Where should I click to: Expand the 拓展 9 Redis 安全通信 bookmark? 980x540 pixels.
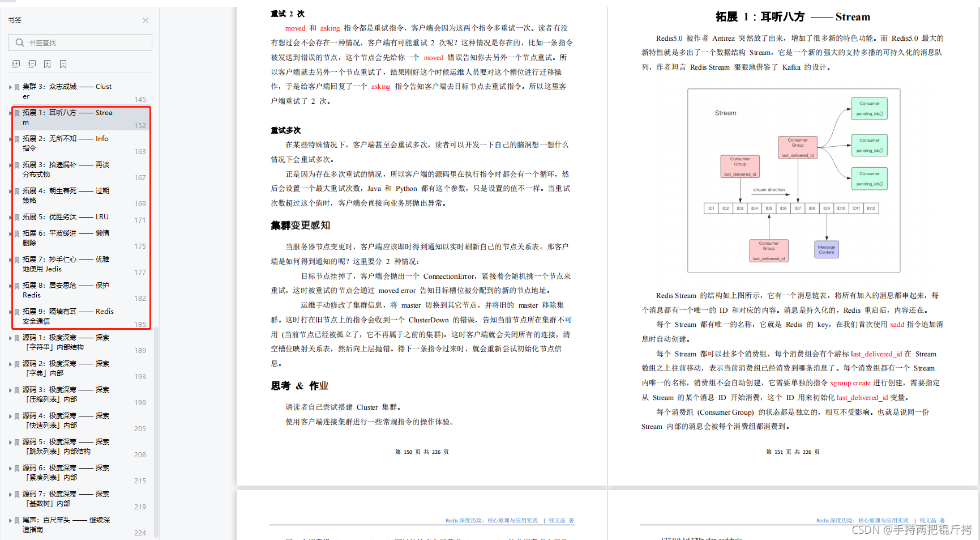(9, 312)
